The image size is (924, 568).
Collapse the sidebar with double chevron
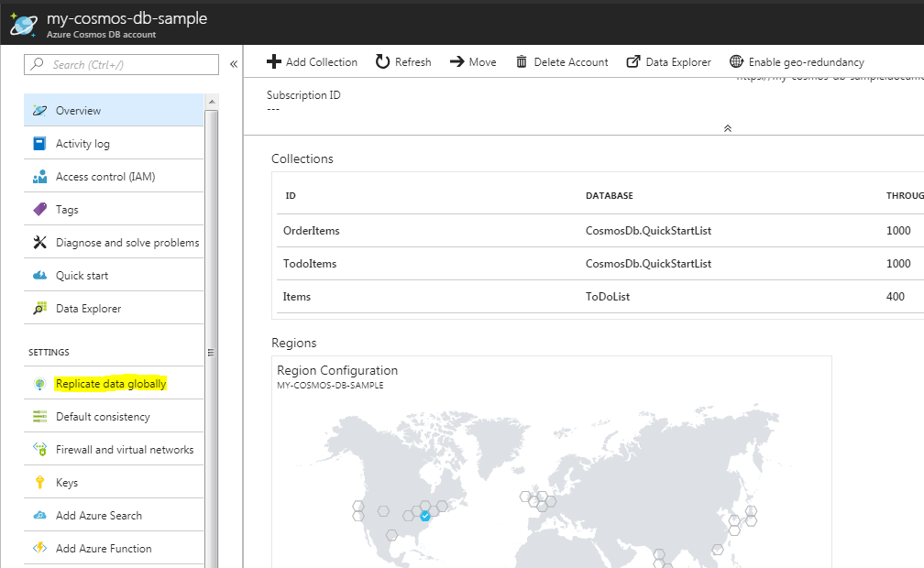click(x=233, y=64)
